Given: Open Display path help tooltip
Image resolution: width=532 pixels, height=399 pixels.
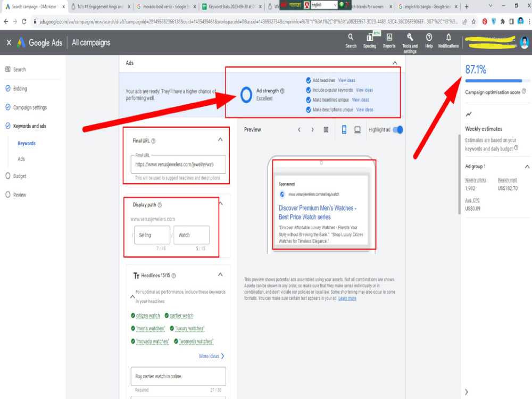Looking at the screenshot, I should [160, 205].
